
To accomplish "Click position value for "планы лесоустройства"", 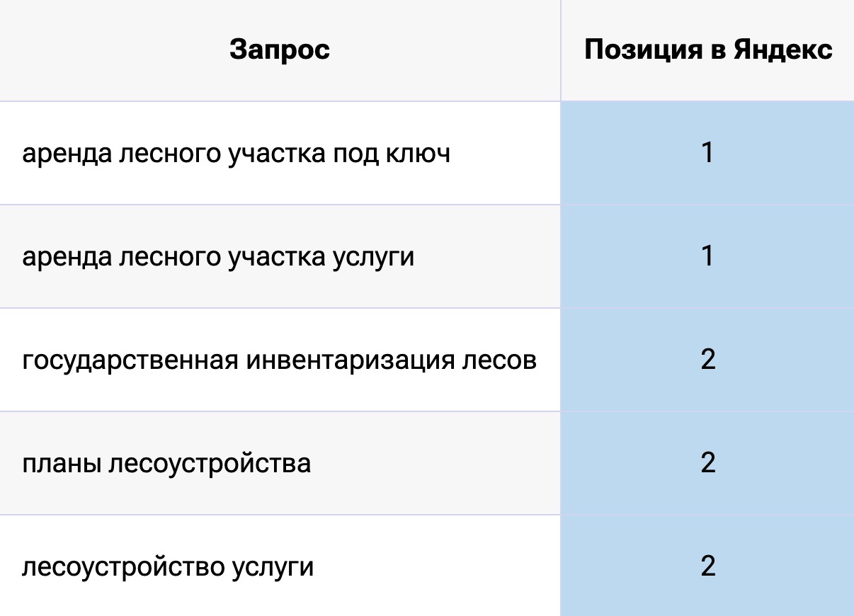I will (x=707, y=464).
